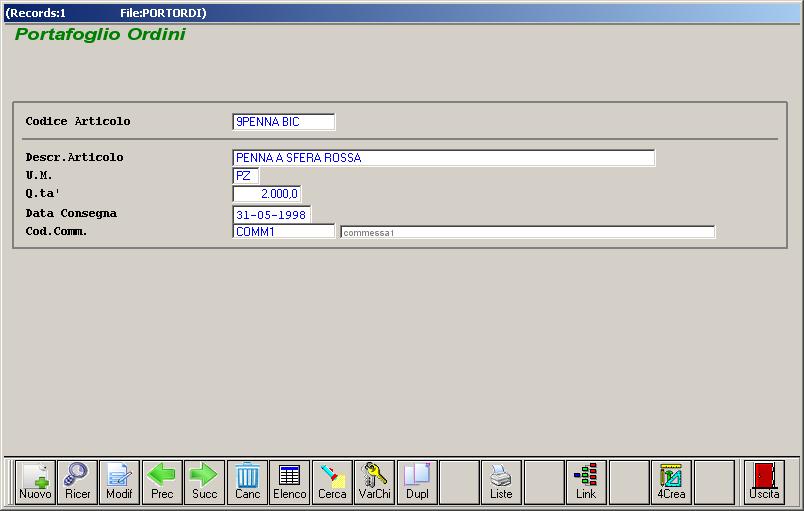Click the 4Crea toolbar icon
The image size is (804, 511).
pyautogui.click(x=671, y=482)
